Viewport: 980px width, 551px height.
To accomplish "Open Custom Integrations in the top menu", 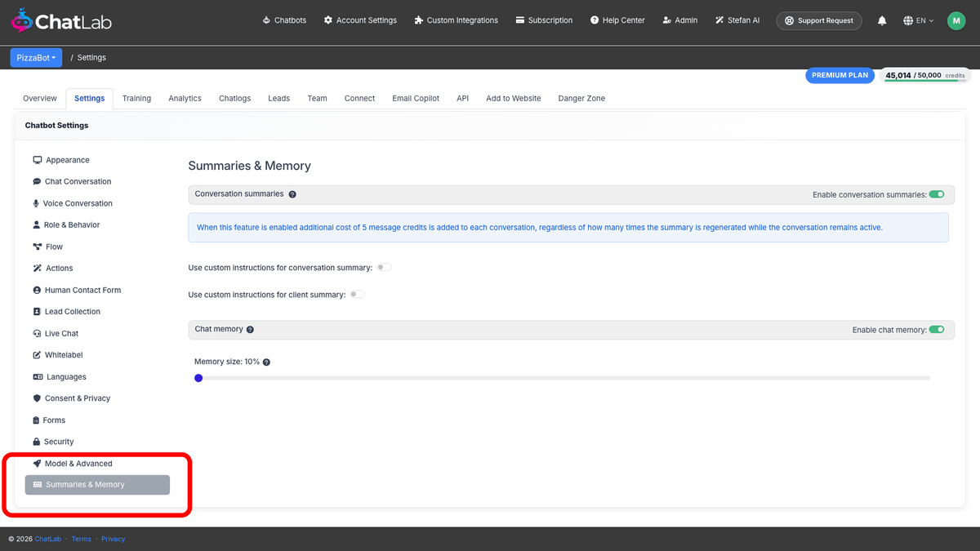I will coord(456,20).
